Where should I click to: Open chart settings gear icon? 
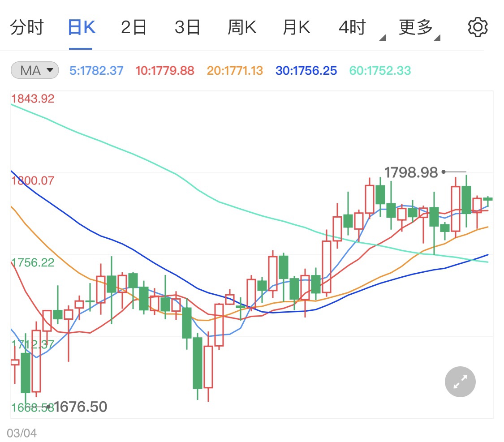click(478, 28)
